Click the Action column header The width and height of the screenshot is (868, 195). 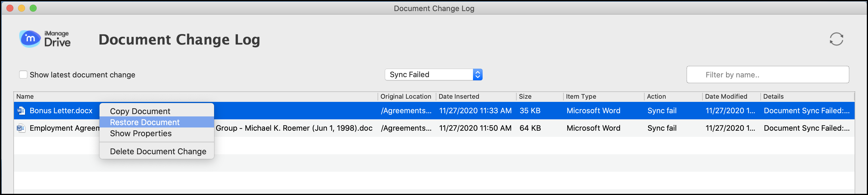coord(656,97)
